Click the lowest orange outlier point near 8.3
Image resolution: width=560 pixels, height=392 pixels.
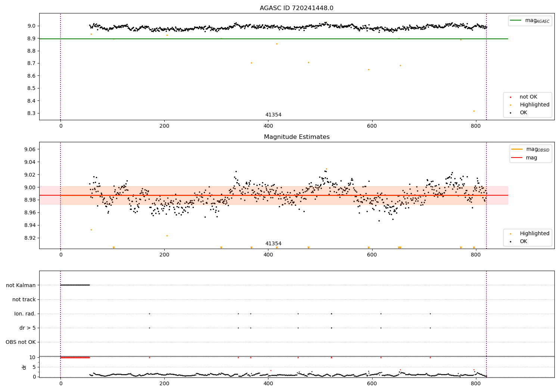[474, 111]
